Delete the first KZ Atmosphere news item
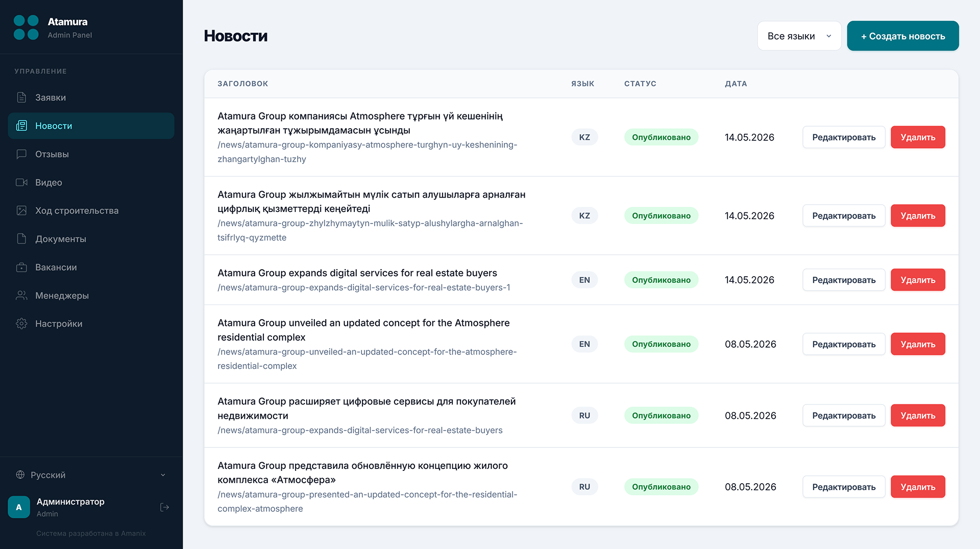The image size is (980, 549). [x=918, y=137]
